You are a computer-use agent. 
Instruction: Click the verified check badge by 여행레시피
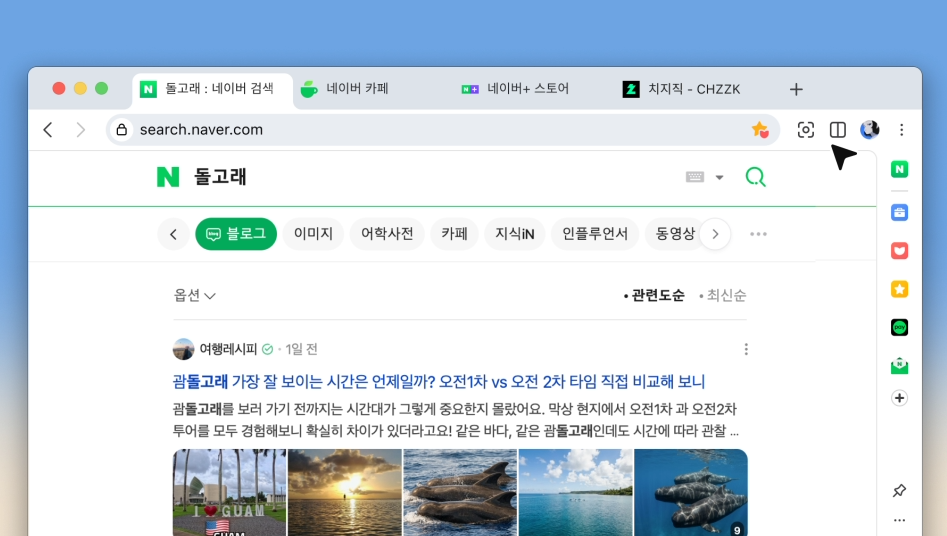(268, 349)
